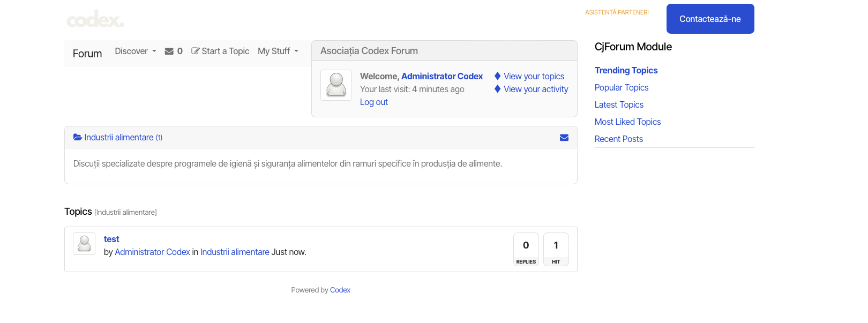Open the messages envelope icon in navbar
Screen dimensions: 868x323
[169, 51]
